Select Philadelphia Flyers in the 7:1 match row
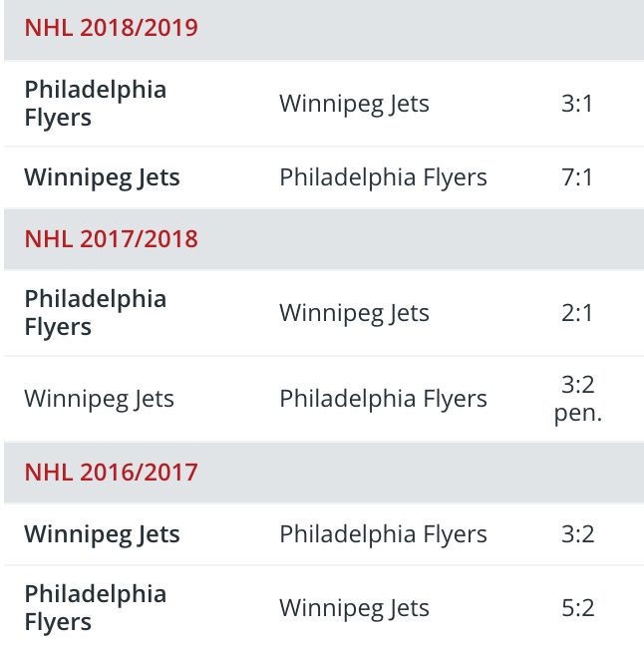The image size is (644, 650). click(x=383, y=177)
